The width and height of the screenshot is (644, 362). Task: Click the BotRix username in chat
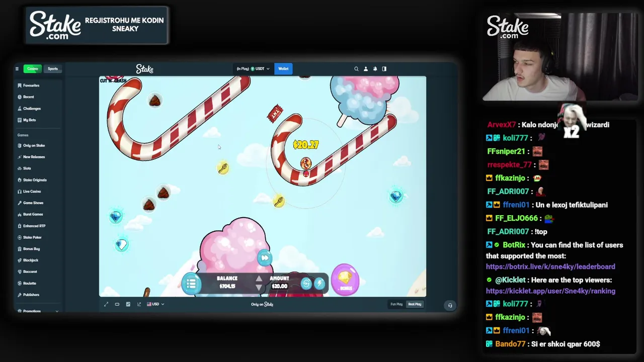tap(514, 245)
